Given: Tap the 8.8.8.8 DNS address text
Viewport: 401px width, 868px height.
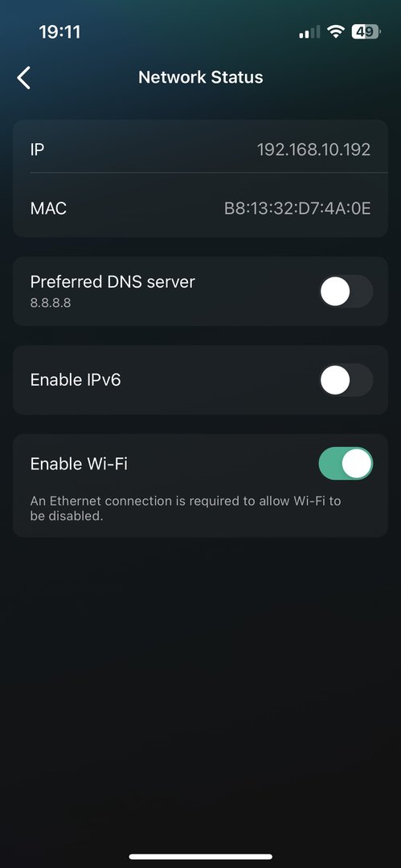Looking at the screenshot, I should coord(51,303).
